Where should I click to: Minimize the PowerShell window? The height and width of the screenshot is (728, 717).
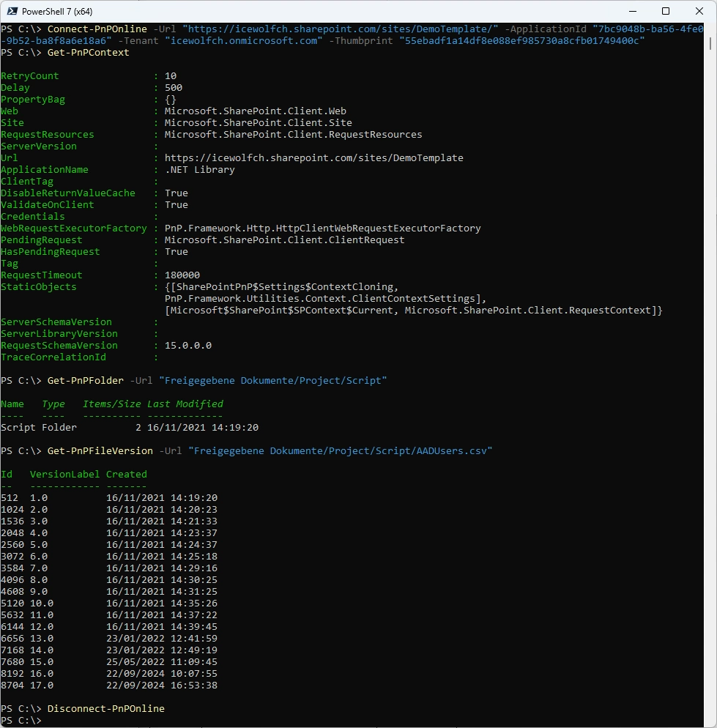pos(632,11)
